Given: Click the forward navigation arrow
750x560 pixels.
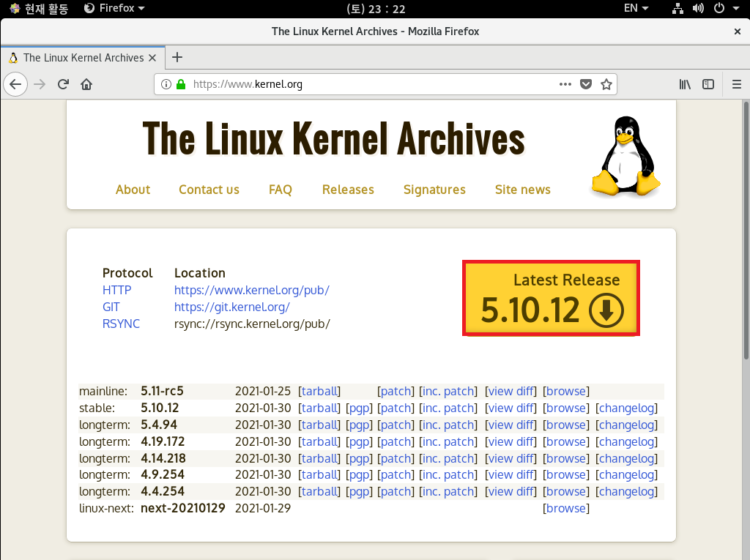Looking at the screenshot, I should (x=40, y=85).
